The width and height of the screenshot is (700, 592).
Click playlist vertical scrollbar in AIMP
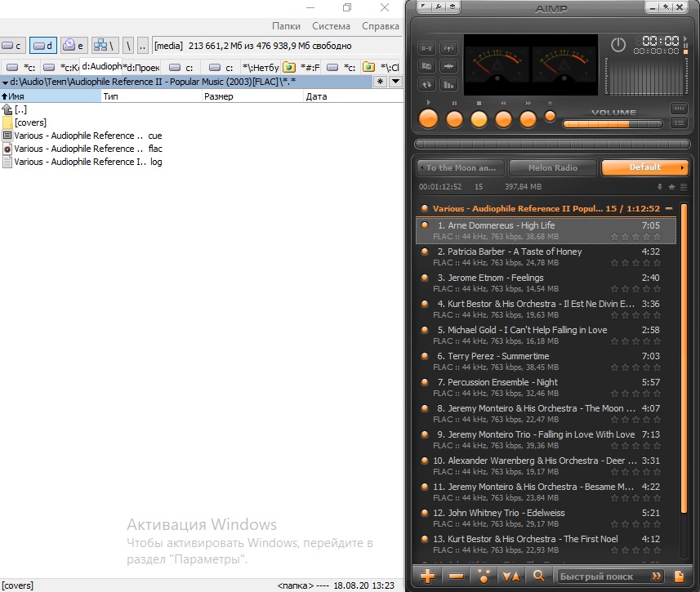pos(684,358)
